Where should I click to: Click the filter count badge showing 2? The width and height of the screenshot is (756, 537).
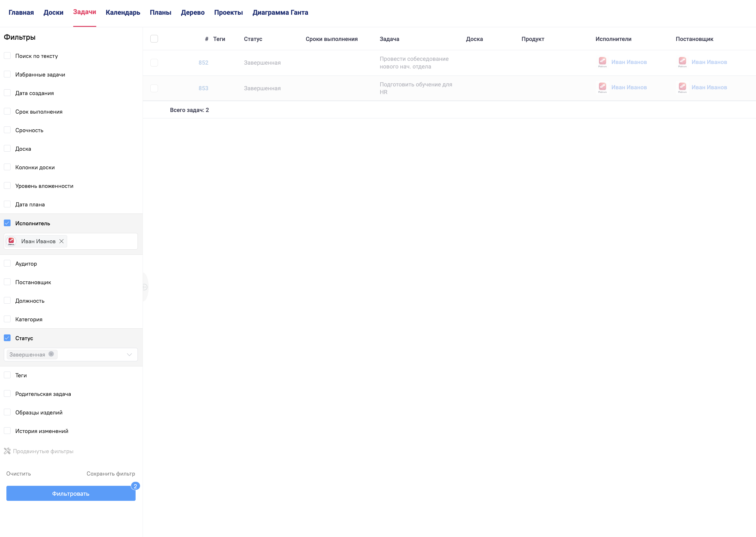136,486
